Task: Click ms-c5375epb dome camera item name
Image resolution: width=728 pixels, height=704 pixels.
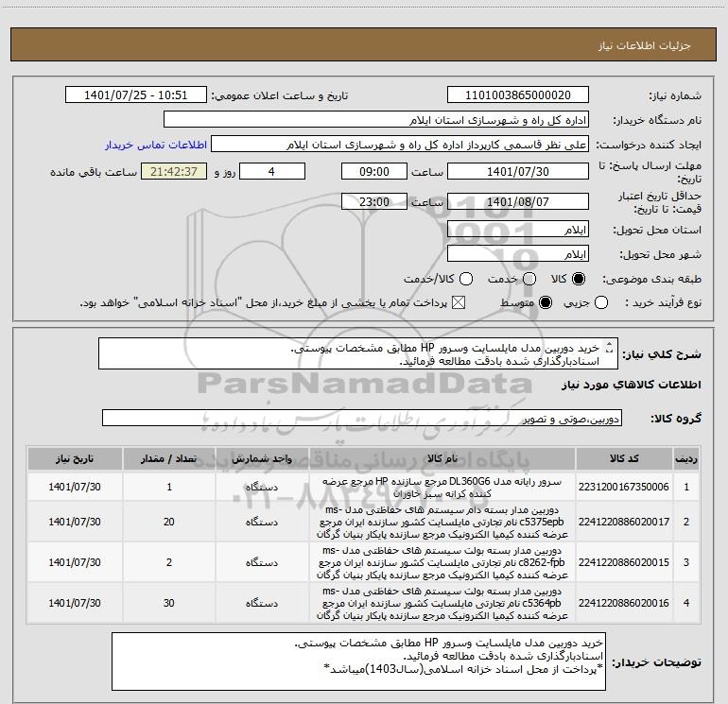Action: click(x=442, y=522)
